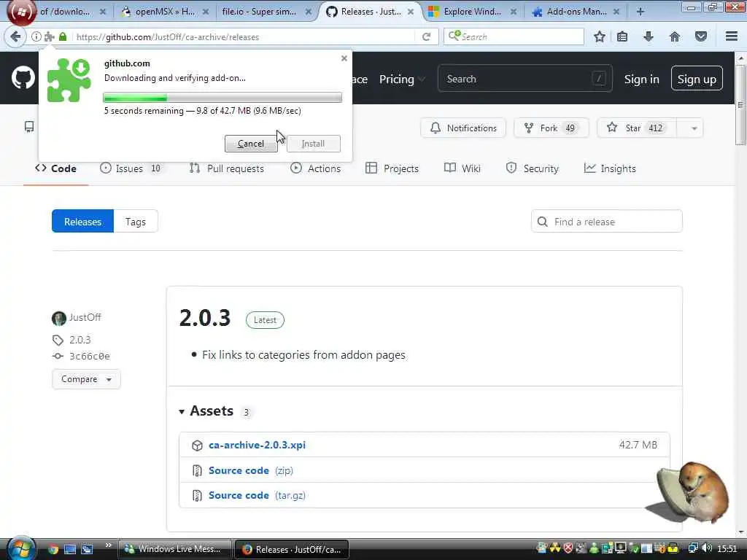Expand the quick launch chevron

point(108,545)
